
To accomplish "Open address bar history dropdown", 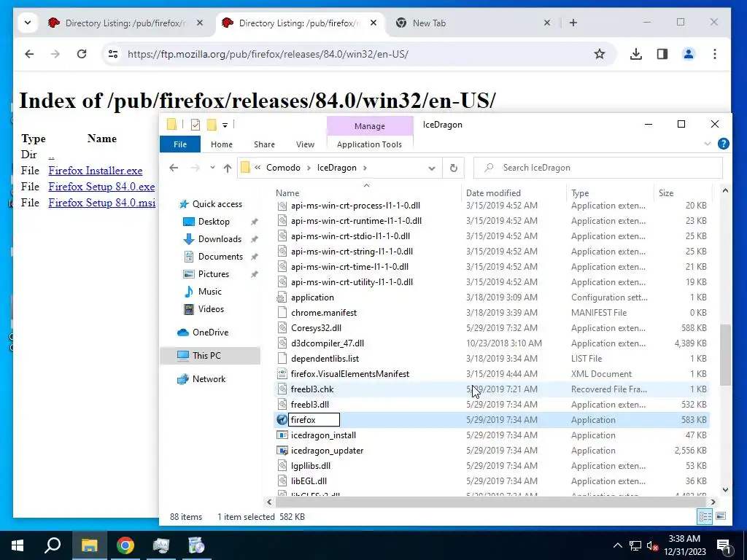I will pos(432,168).
